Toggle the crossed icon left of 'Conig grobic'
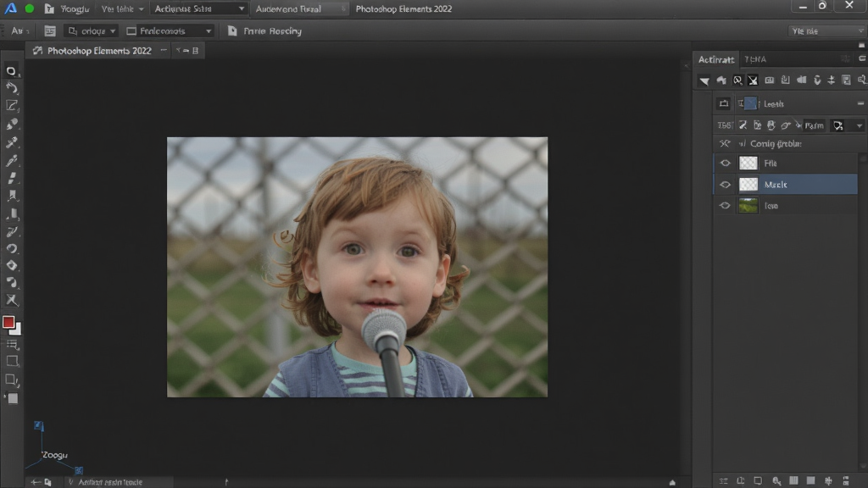The width and height of the screenshot is (868, 488). pos(725,144)
